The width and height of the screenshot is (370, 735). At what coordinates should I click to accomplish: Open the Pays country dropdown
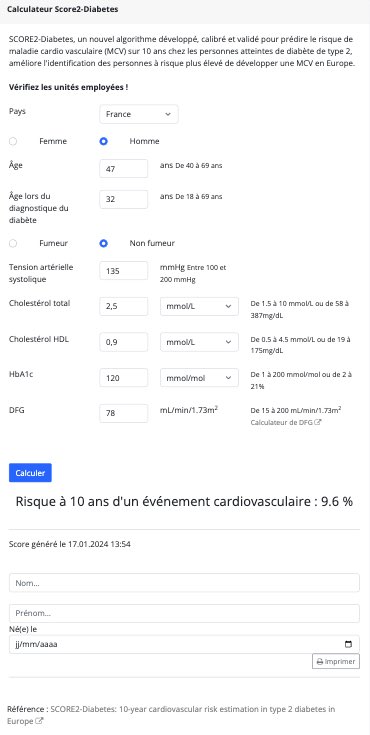click(139, 114)
